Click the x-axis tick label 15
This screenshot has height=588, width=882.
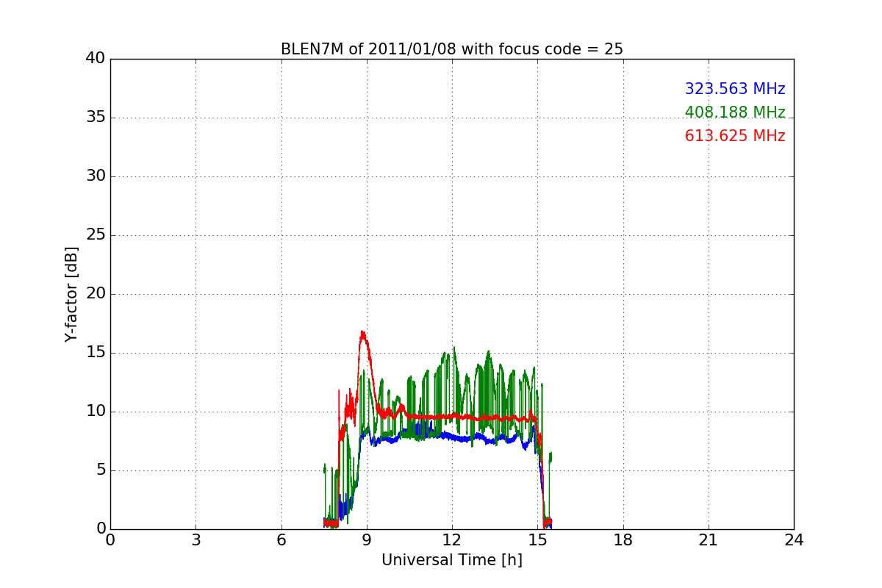[x=537, y=540]
